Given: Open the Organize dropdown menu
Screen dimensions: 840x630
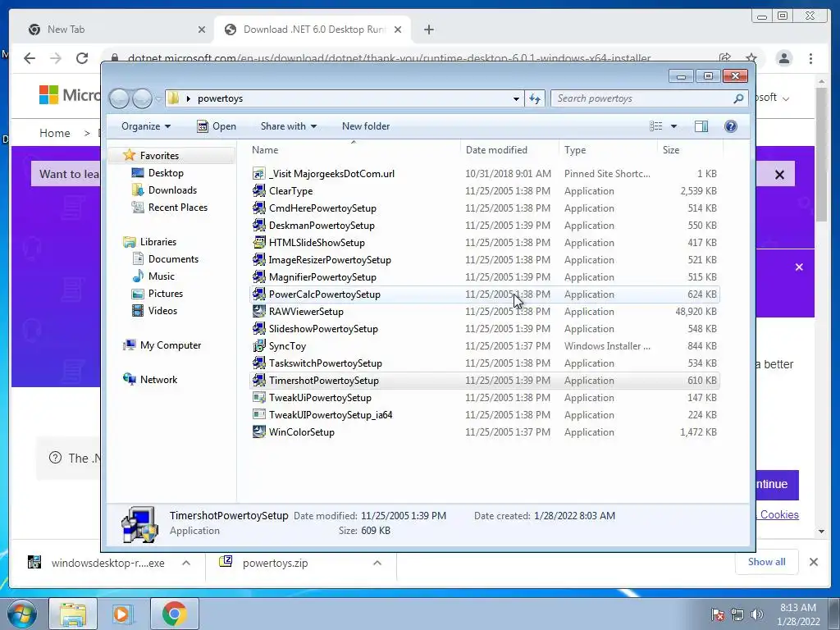Looking at the screenshot, I should click(x=146, y=126).
